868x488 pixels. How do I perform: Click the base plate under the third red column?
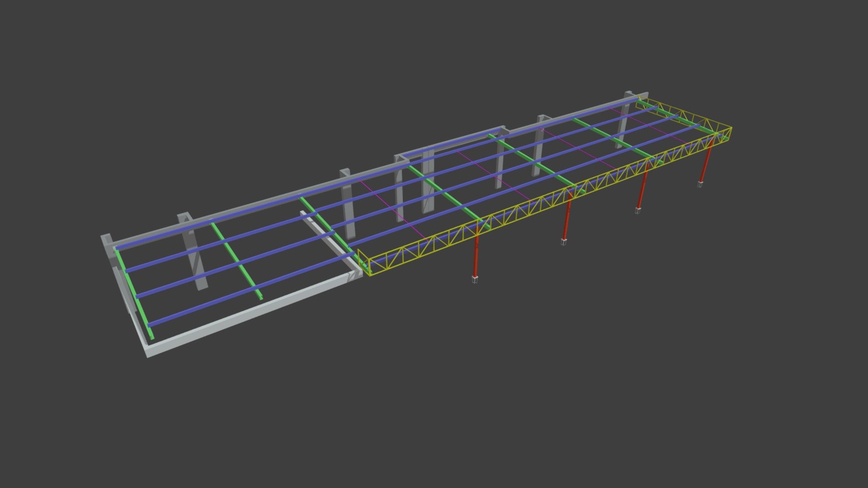(638, 211)
